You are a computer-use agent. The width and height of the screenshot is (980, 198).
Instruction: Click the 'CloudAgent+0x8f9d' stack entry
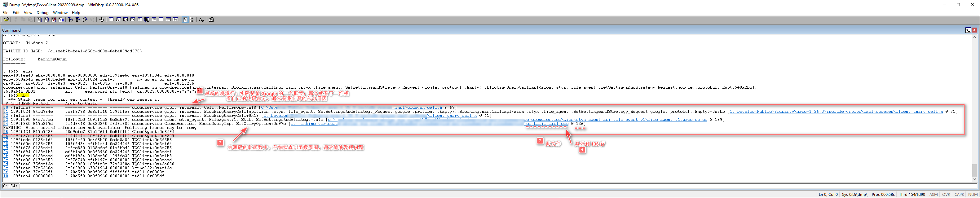coord(153,132)
